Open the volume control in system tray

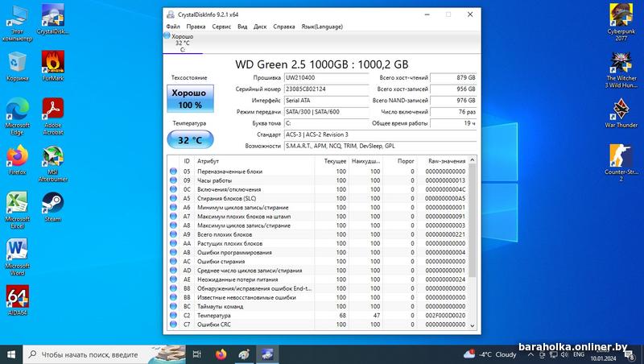pos(564,354)
